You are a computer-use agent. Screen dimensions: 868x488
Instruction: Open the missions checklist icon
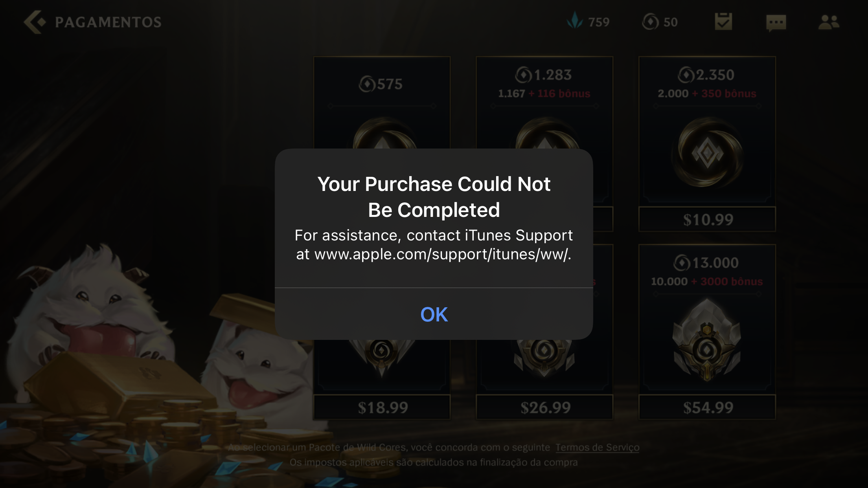tap(723, 22)
